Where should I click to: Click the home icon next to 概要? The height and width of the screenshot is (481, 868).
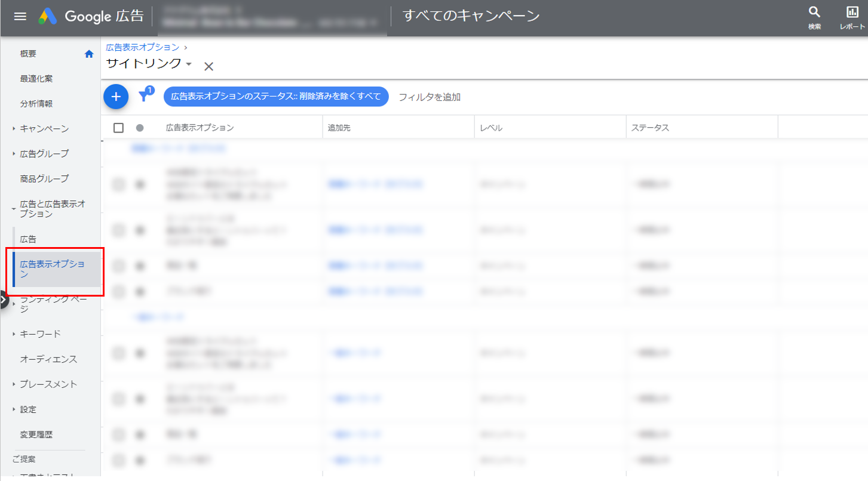click(89, 54)
